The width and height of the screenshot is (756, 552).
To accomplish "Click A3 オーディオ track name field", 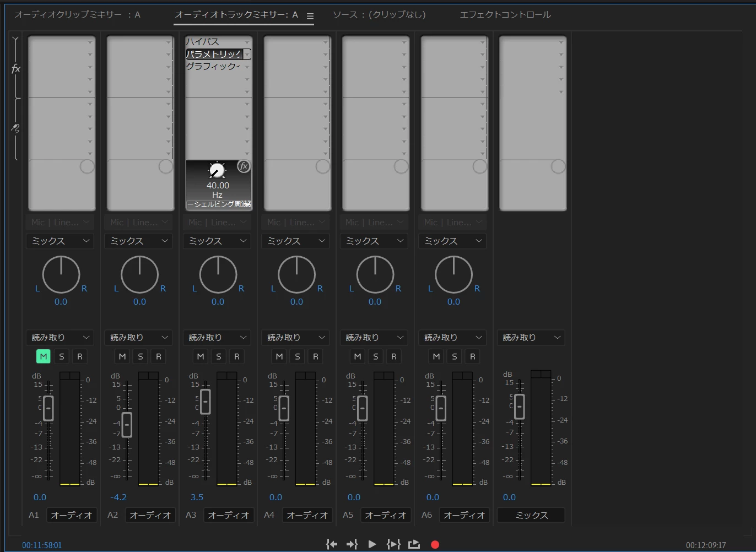I will pyautogui.click(x=229, y=515).
